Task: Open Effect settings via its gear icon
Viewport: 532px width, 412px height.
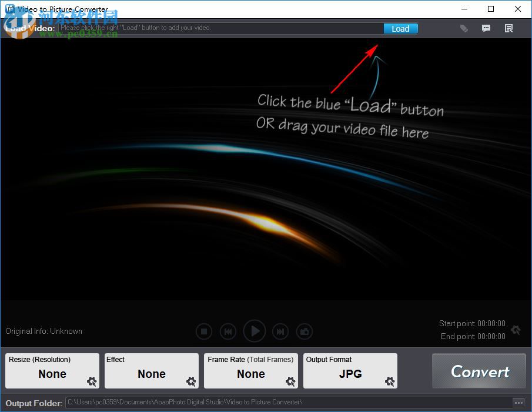Action: (190, 382)
